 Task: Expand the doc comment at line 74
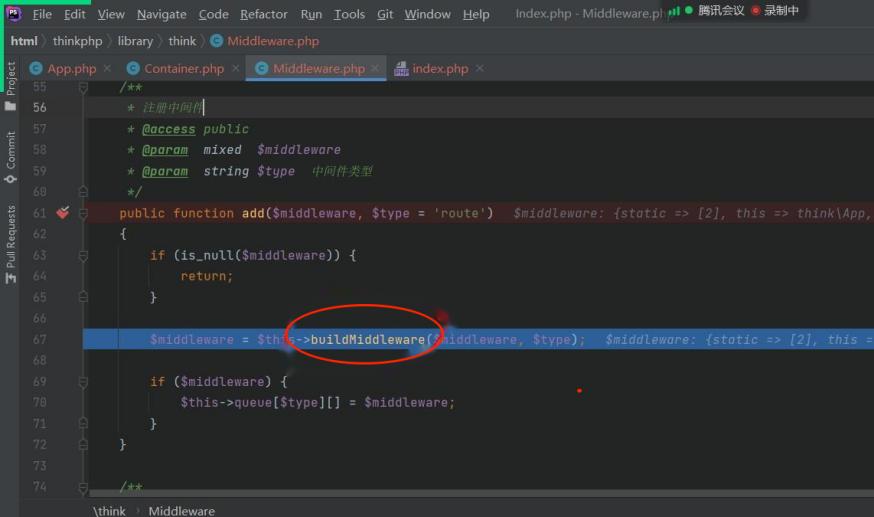(x=83, y=487)
